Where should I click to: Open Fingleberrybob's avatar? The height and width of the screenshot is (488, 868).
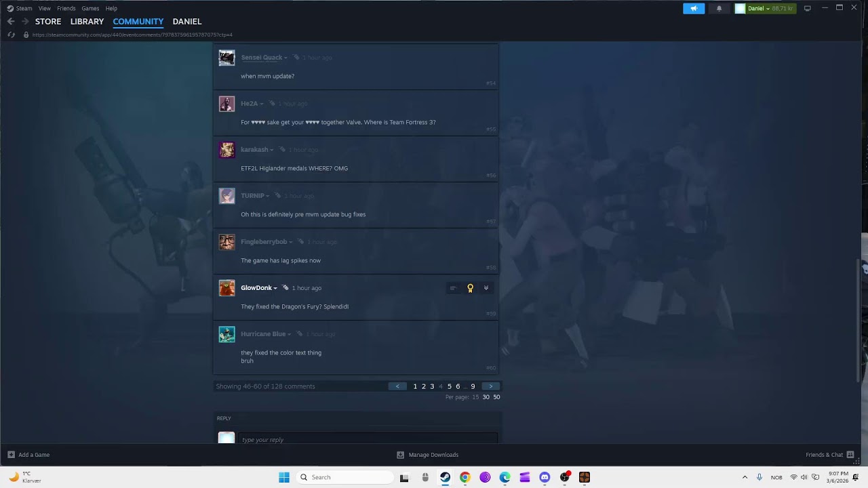pyautogui.click(x=226, y=242)
